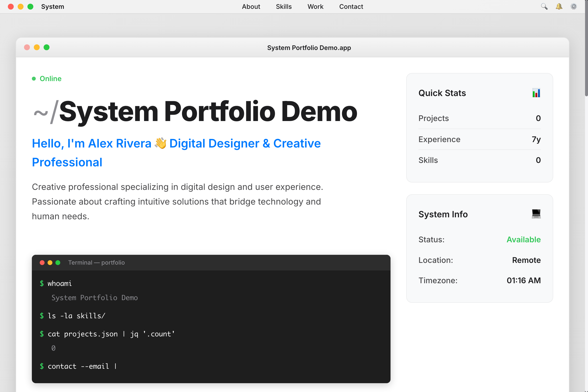Select Work in the top navigation
This screenshot has width=588, height=392.
[x=316, y=7]
